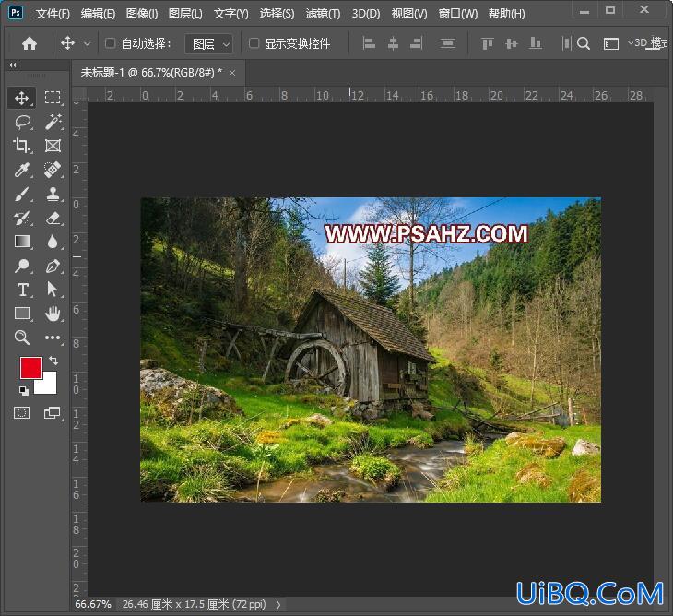Image resolution: width=673 pixels, height=616 pixels.
Task: Select the Lasso tool
Action: pos(22,123)
